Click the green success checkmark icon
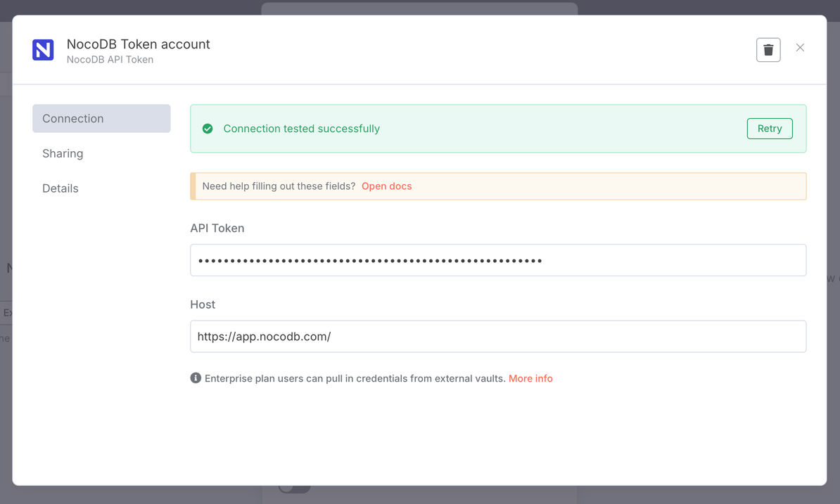Screen dimensions: 840x504 [x=208, y=129]
